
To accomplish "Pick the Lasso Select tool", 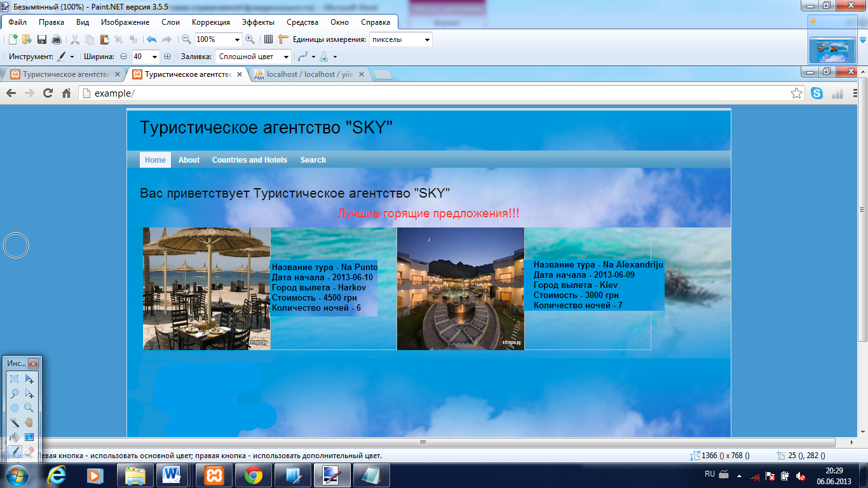I will tap(14, 394).
